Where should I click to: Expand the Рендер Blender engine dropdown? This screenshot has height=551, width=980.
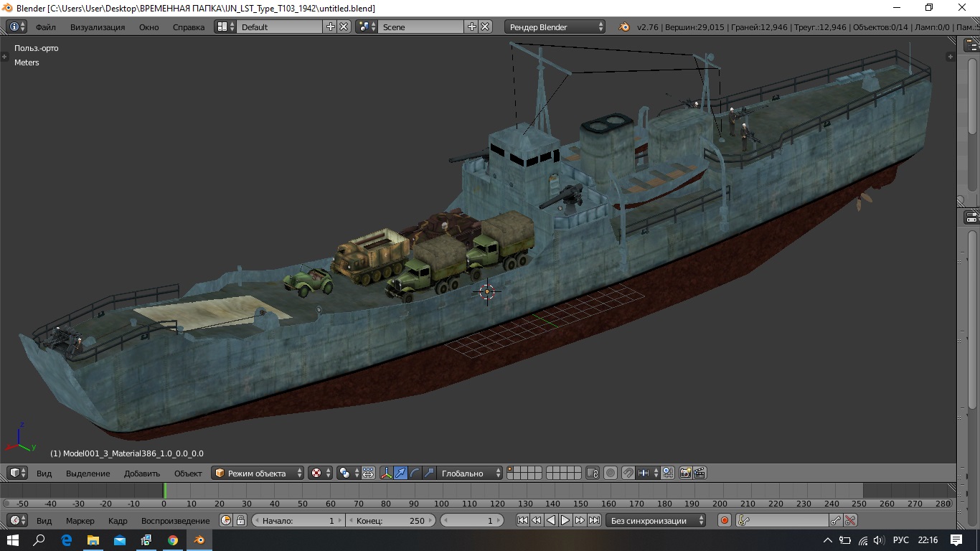(x=556, y=27)
